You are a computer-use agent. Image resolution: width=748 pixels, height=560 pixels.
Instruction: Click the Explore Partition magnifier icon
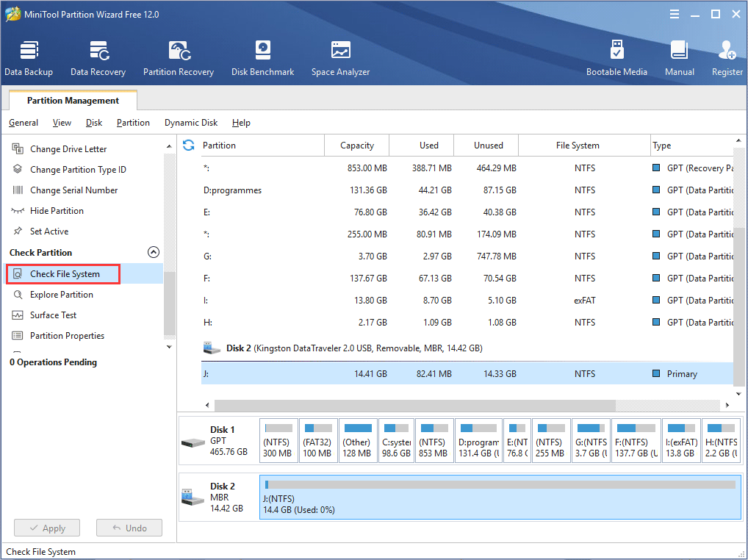tap(18, 294)
